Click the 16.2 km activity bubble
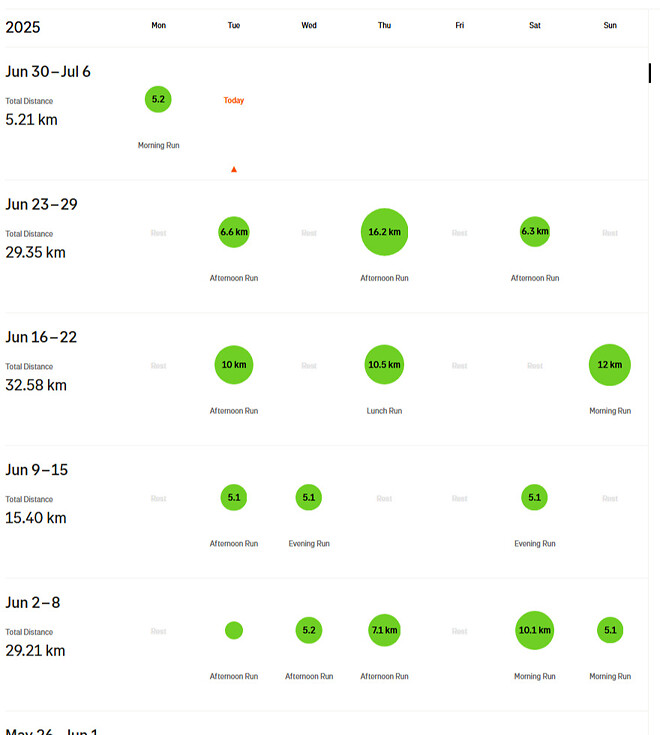The image size is (660, 735). (384, 232)
